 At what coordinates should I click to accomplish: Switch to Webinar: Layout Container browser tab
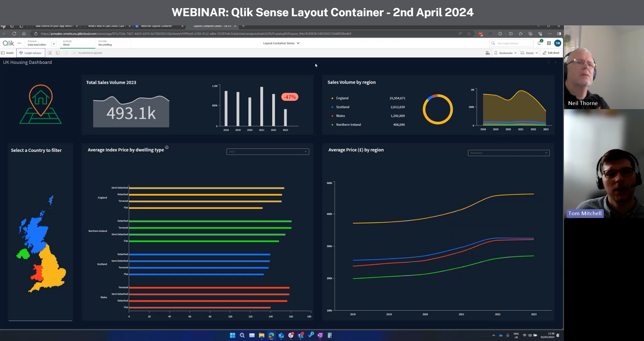pos(159,26)
